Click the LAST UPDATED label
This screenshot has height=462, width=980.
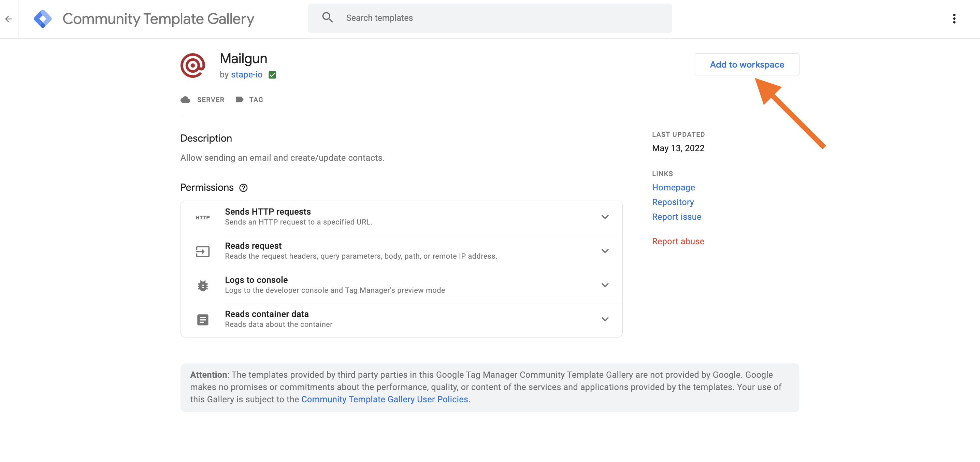click(678, 134)
